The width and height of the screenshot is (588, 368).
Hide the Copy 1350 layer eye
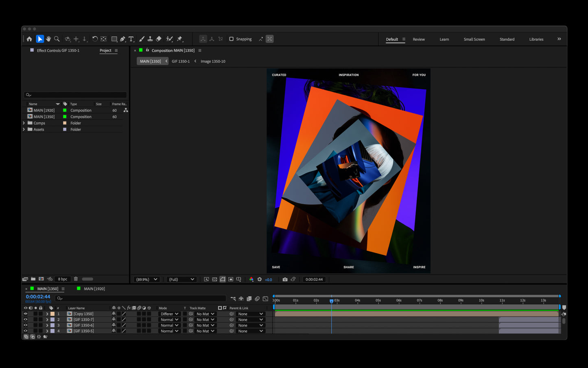[x=25, y=314]
